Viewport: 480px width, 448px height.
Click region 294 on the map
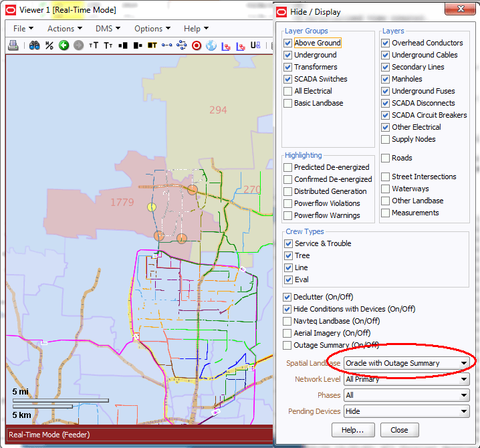218,110
